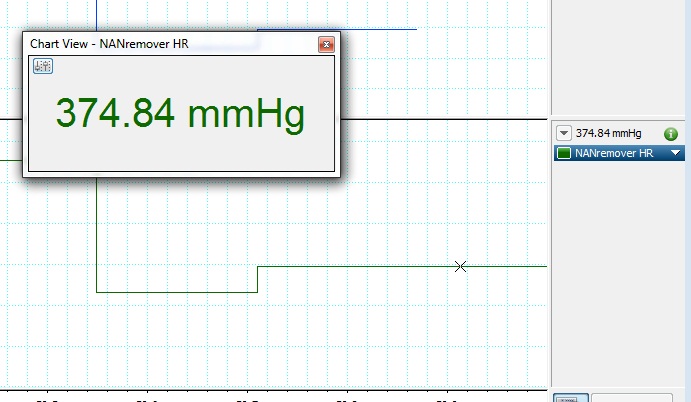Close the Chart View NANremover HR window
The width and height of the screenshot is (691, 402).
(325, 45)
